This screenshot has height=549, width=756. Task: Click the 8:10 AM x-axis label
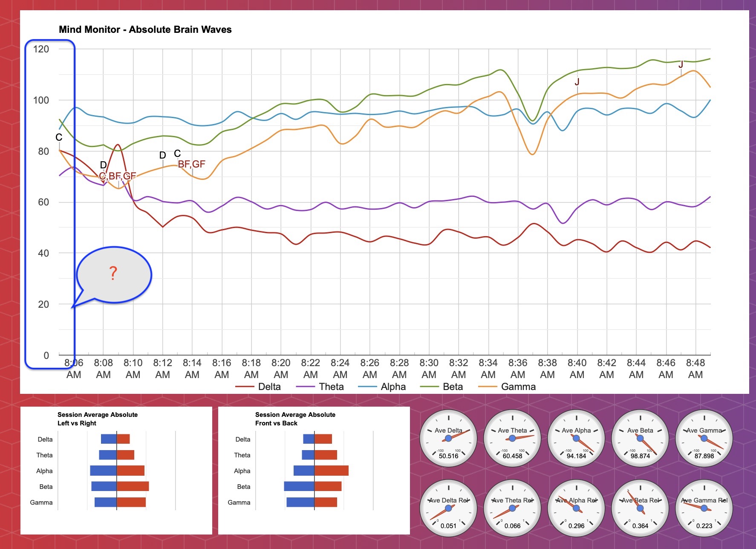(x=133, y=369)
